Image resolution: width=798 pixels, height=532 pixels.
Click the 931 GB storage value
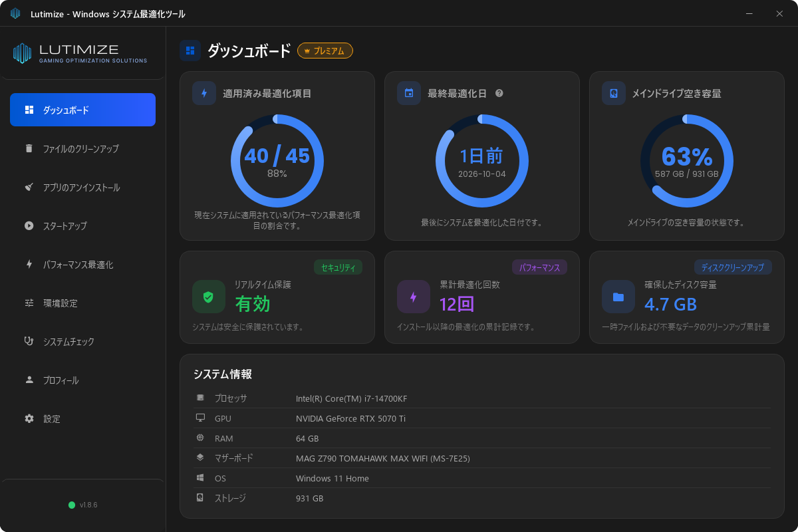[x=309, y=498]
